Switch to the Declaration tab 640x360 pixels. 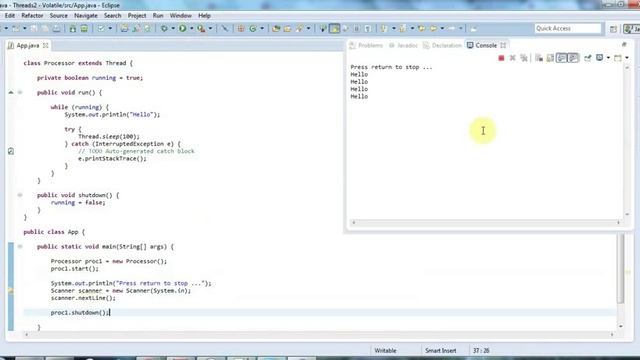pyautogui.click(x=442, y=45)
